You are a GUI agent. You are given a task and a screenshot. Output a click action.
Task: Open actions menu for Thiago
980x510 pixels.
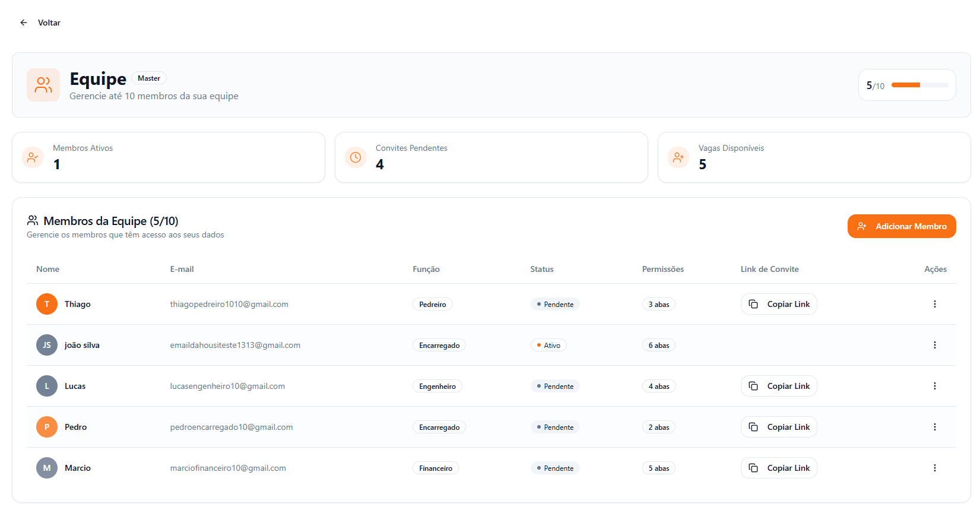[934, 304]
